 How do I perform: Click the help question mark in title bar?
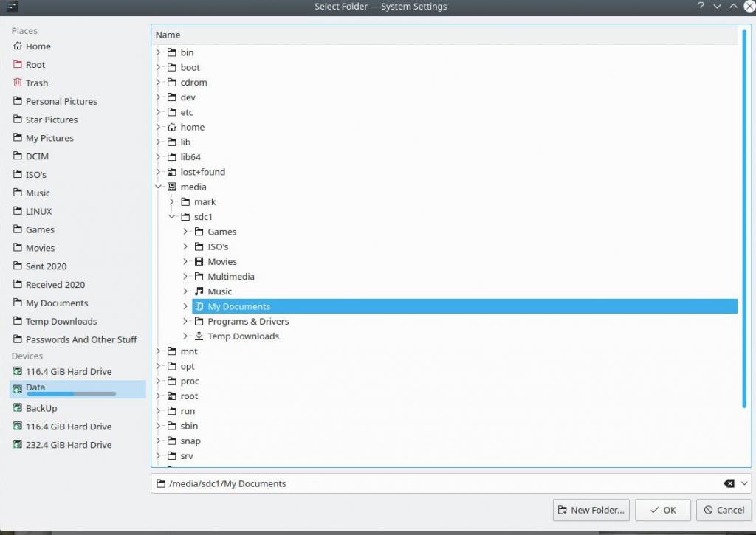pyautogui.click(x=700, y=7)
